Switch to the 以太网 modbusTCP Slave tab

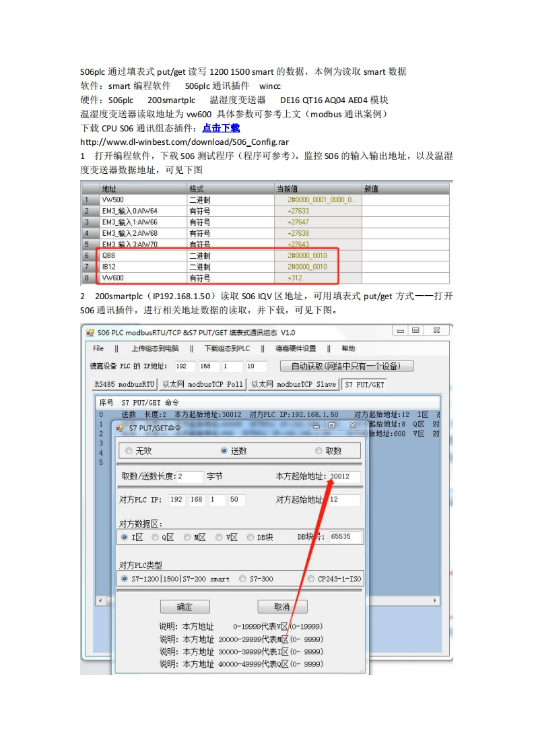click(x=294, y=384)
